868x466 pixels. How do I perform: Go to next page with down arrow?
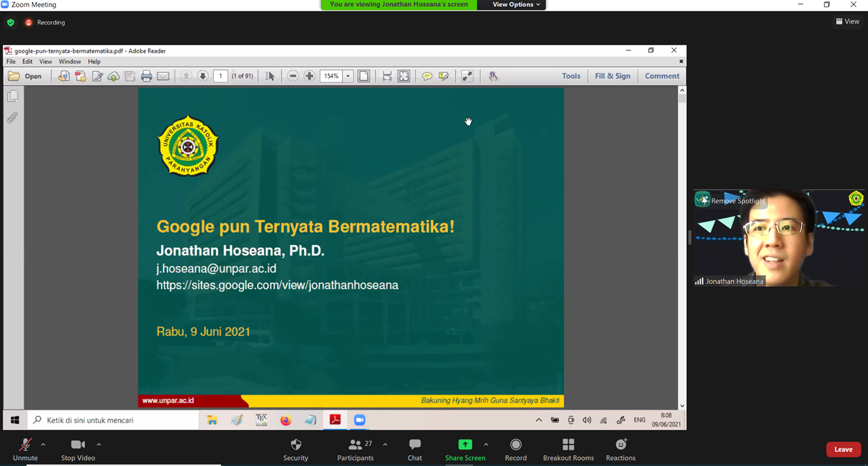point(202,76)
